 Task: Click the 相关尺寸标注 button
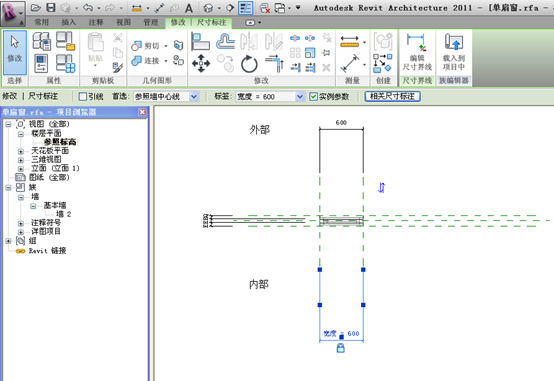(392, 96)
